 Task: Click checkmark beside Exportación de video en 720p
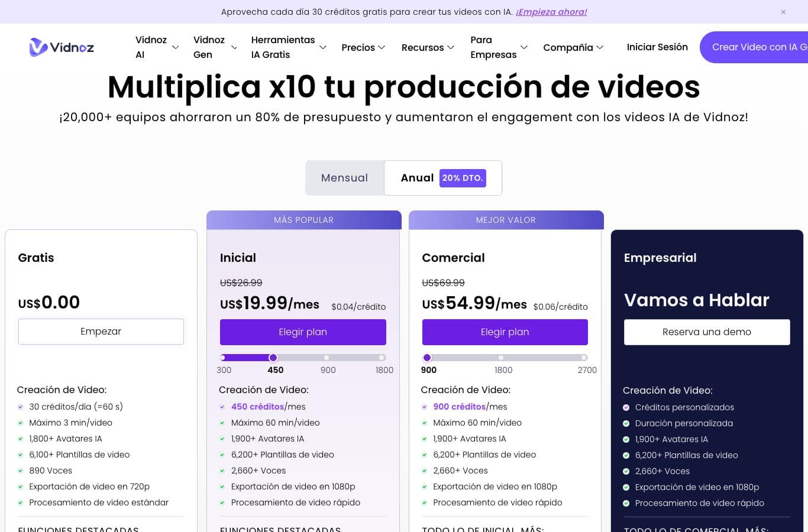coord(21,486)
